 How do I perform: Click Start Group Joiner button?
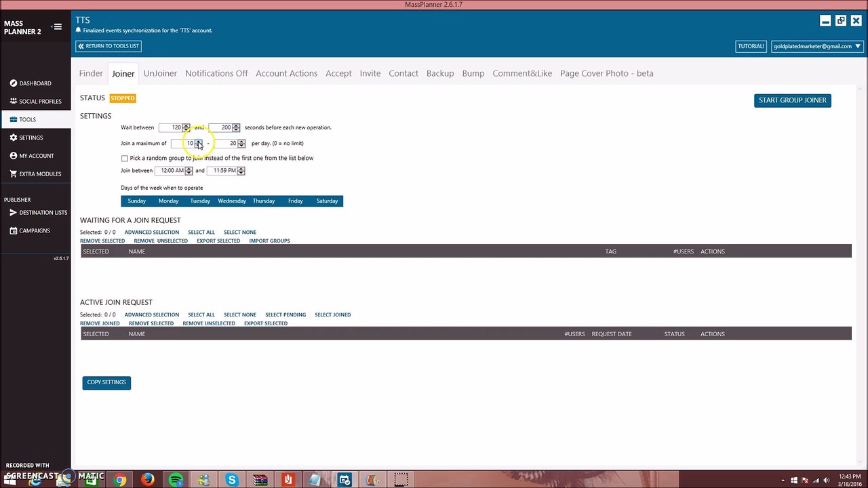coord(792,100)
